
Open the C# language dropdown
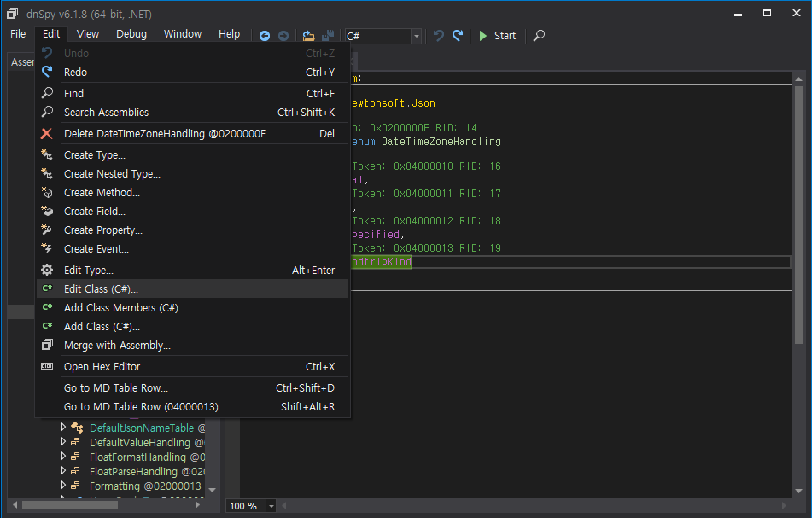tap(416, 36)
